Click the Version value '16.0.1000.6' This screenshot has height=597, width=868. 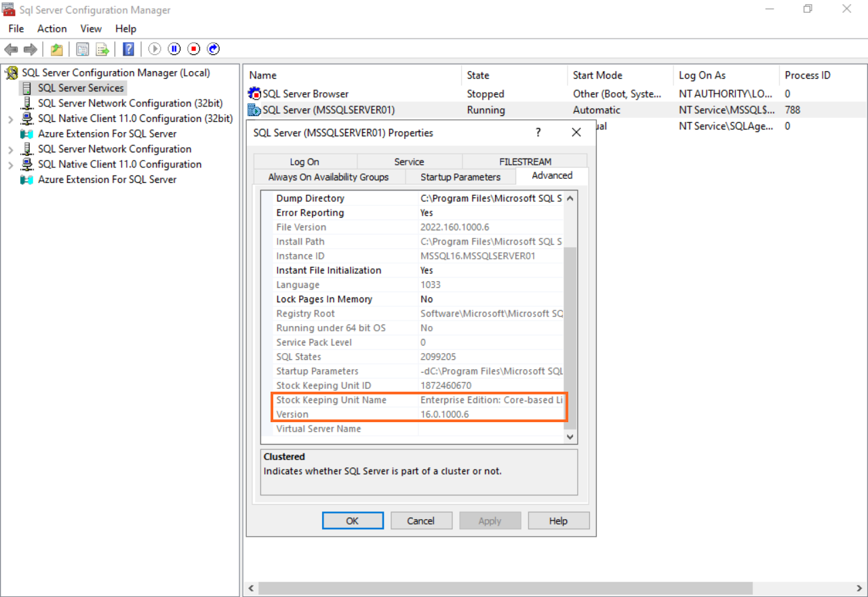click(445, 415)
